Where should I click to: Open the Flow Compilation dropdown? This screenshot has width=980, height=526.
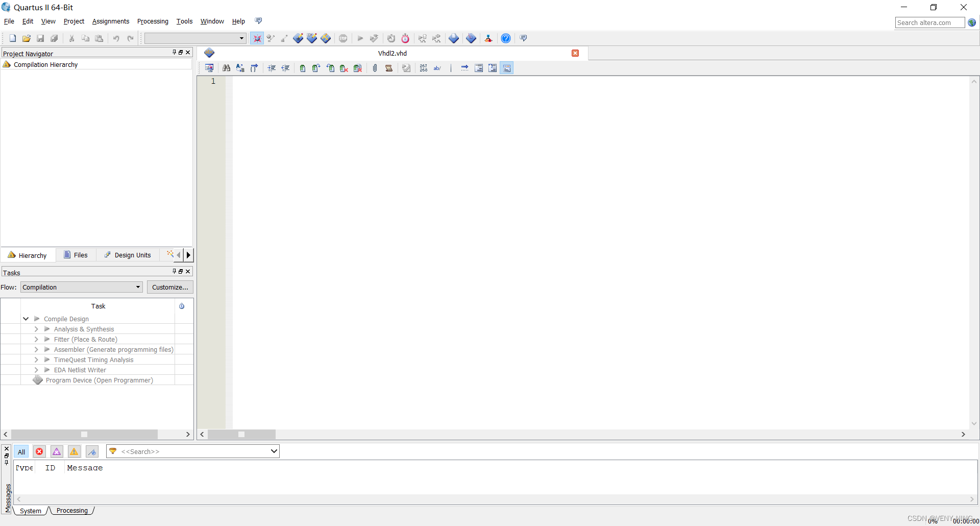pyautogui.click(x=82, y=287)
